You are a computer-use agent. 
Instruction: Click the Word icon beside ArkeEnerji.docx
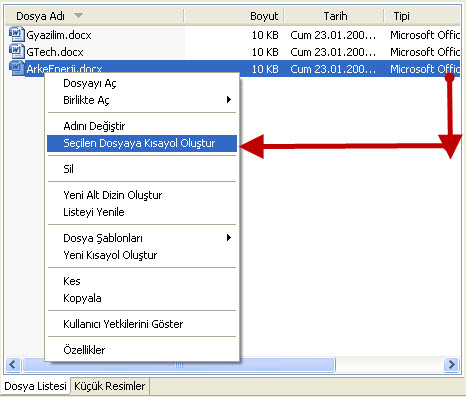(x=17, y=68)
